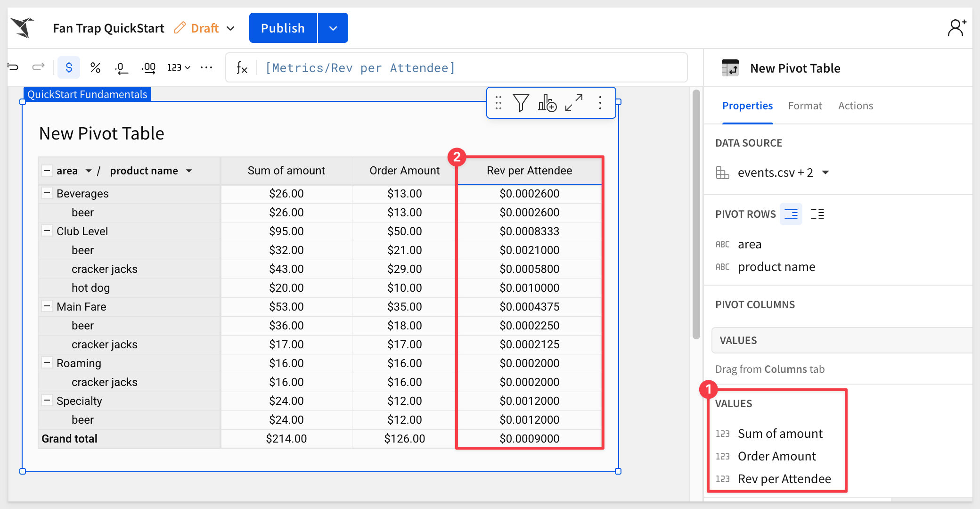Expand the pivot table to fullscreen
This screenshot has width=980, height=509.
point(574,103)
